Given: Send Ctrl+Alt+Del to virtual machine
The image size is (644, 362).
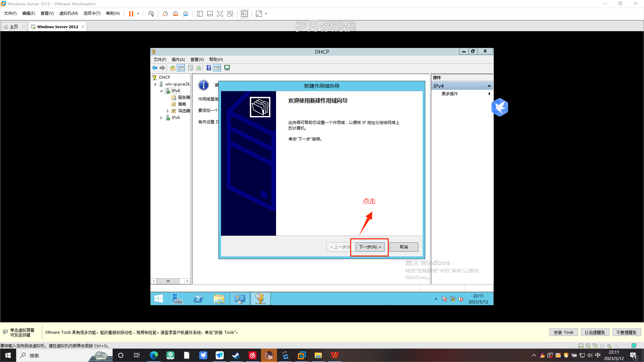Looking at the screenshot, I should (151, 14).
